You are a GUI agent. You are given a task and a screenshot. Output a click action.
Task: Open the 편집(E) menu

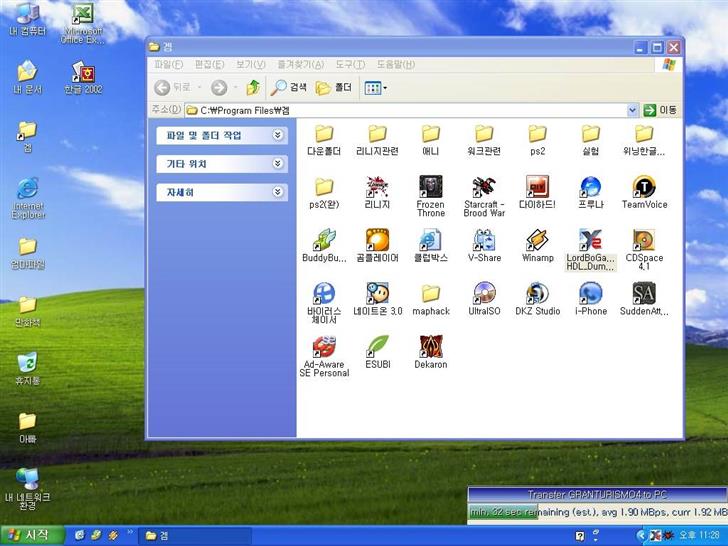point(209,65)
